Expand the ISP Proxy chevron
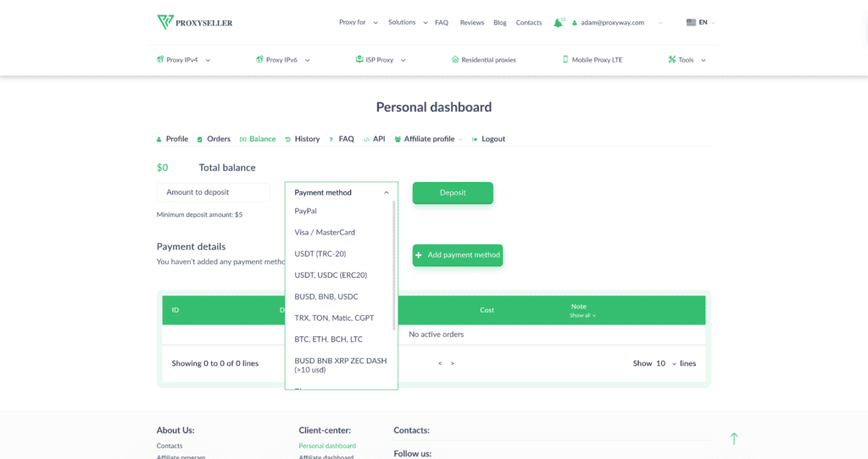Viewport: 868px width, 459px height. click(x=403, y=60)
